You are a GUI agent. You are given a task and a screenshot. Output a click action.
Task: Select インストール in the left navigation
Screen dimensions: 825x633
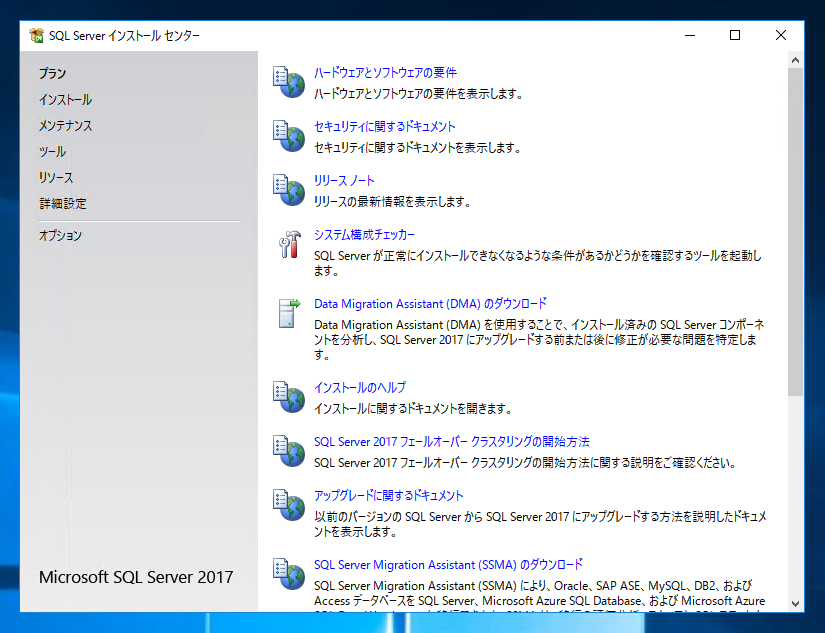click(x=65, y=99)
